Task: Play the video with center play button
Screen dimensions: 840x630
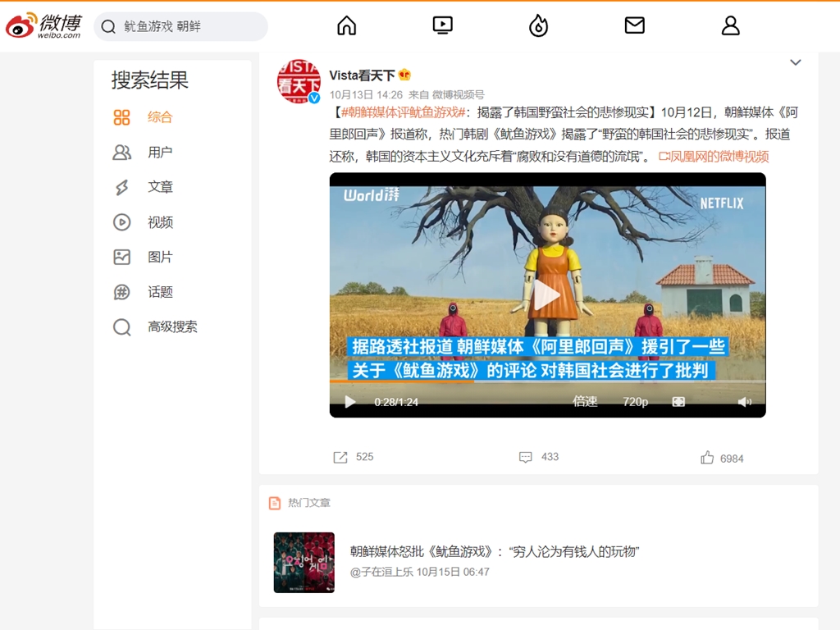Action: 546,295
